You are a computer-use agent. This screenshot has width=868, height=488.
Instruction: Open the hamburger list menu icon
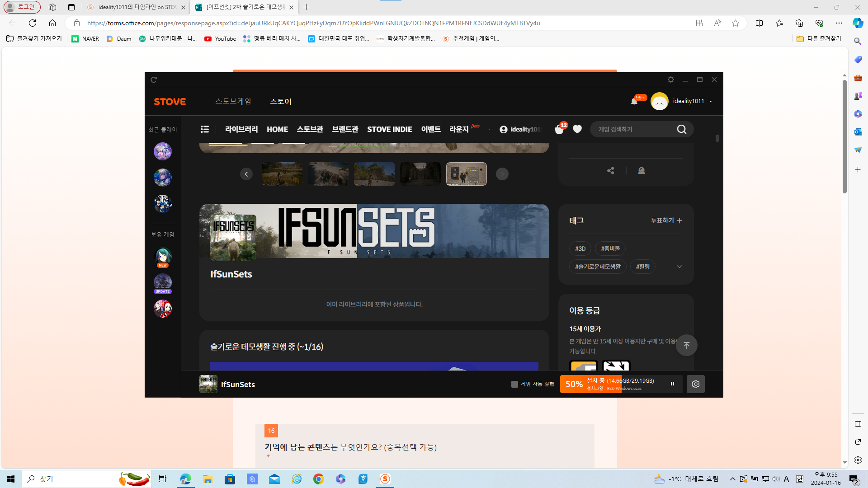(205, 129)
